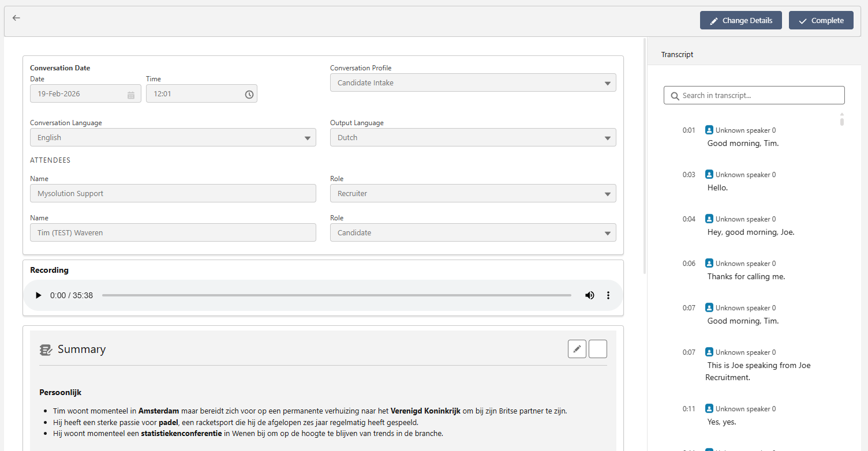
Task: Open the Output Language dropdown showing Dutch
Action: pyautogui.click(x=607, y=137)
